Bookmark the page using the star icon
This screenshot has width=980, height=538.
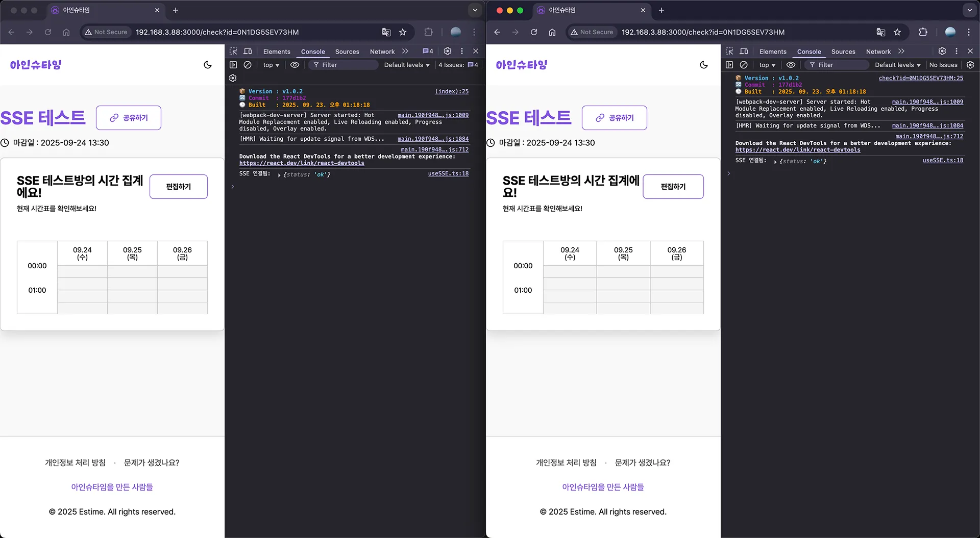point(403,32)
